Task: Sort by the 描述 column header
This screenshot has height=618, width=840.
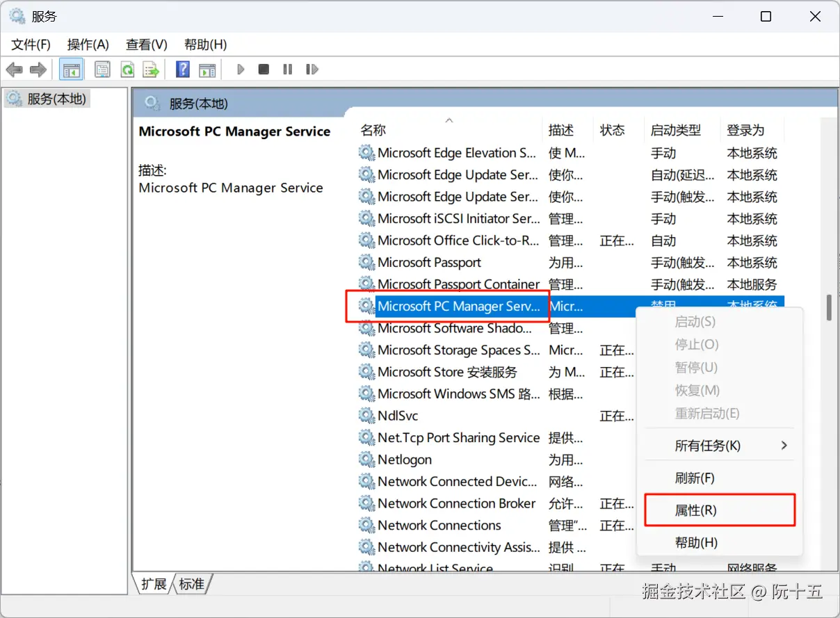Action: 569,130
